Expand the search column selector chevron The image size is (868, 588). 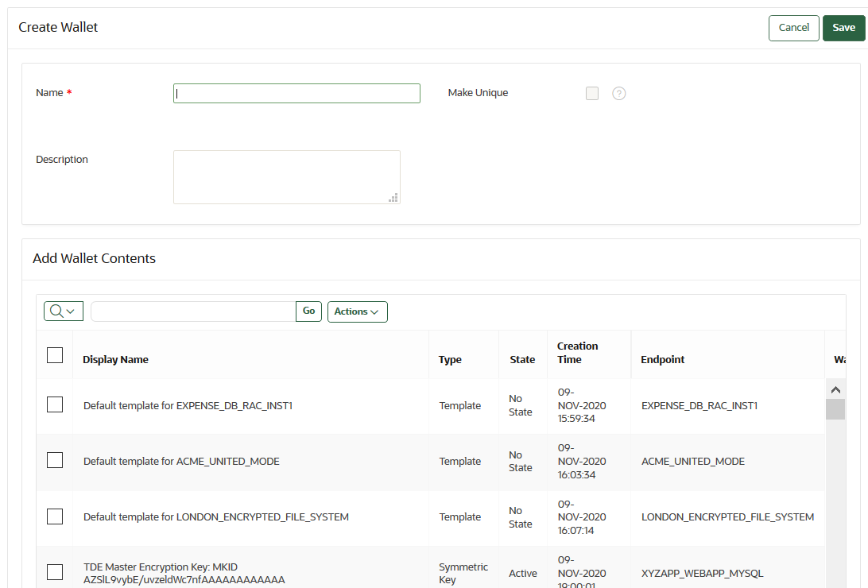tap(71, 311)
